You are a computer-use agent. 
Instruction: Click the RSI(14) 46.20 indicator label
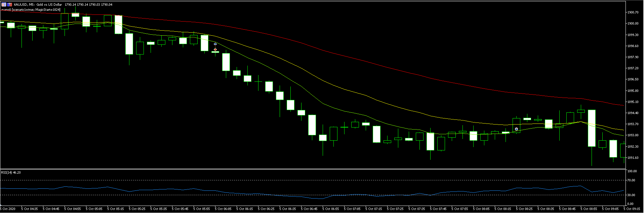pyautogui.click(x=11, y=172)
